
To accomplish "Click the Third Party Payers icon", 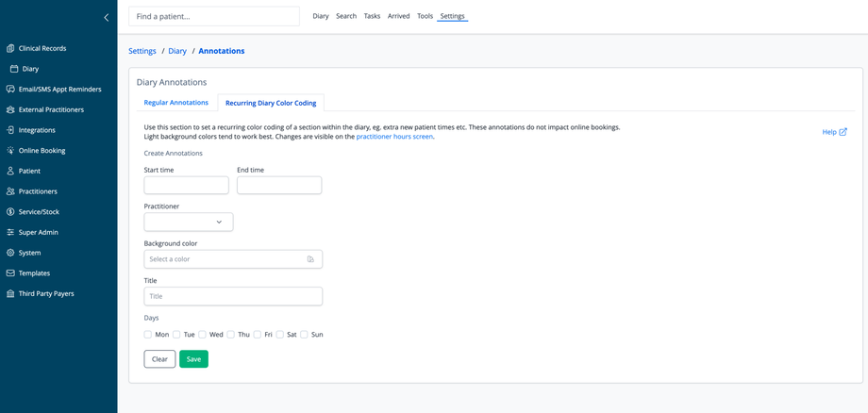I will 10,294.
